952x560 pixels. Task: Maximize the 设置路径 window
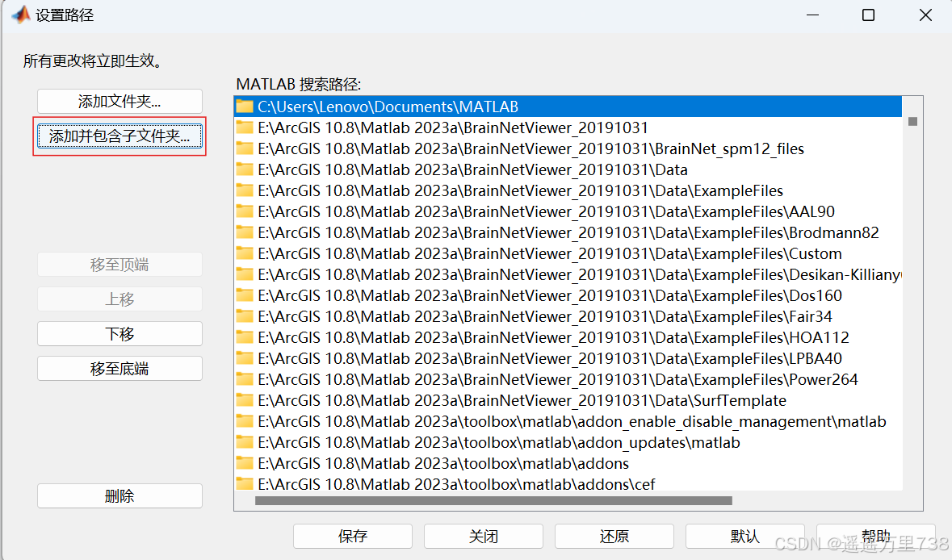coord(868,15)
